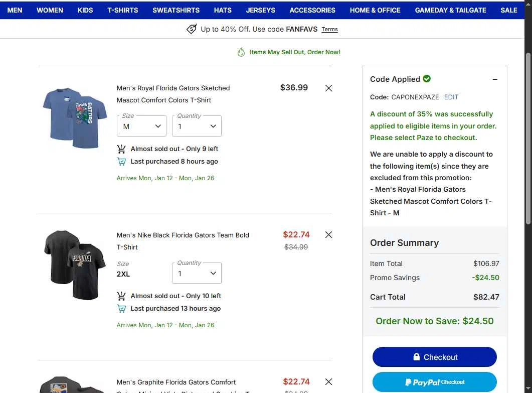Open the WOMEN navigation menu

(50, 10)
